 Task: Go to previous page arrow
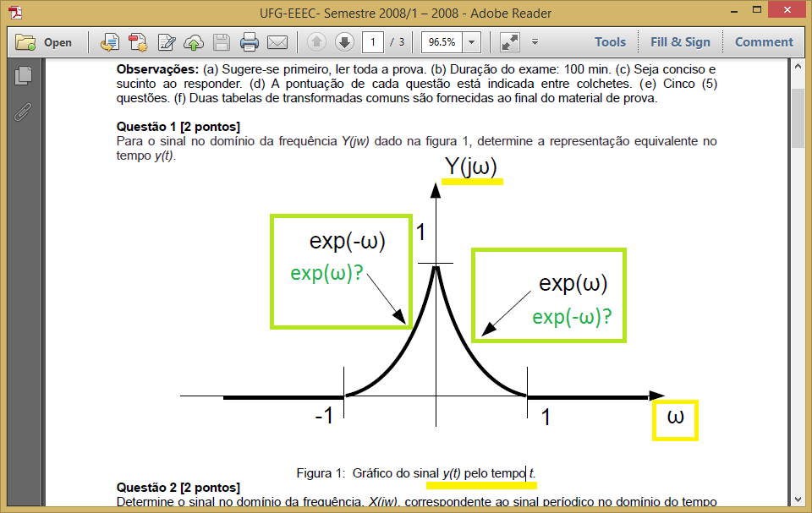[x=316, y=42]
